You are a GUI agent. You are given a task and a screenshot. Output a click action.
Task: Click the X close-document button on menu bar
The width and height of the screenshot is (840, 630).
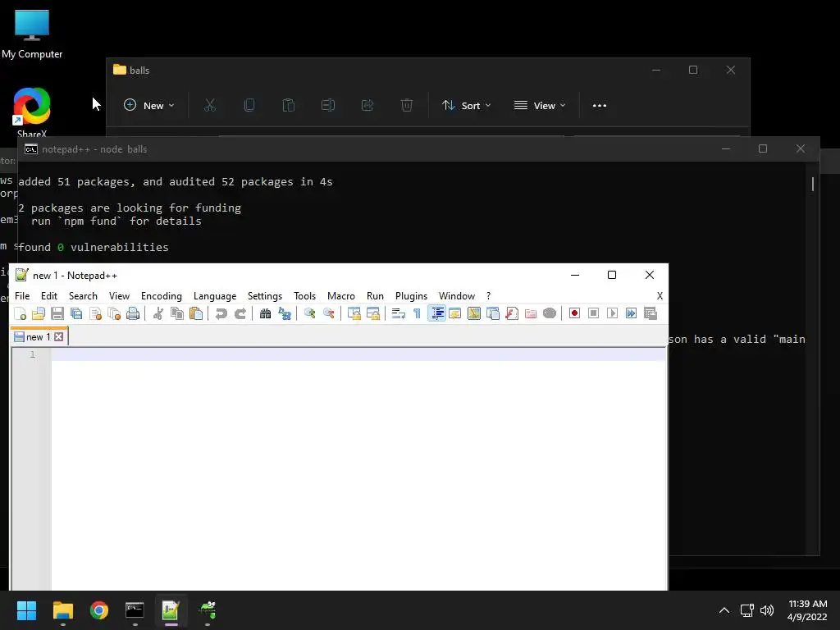pyautogui.click(x=660, y=295)
